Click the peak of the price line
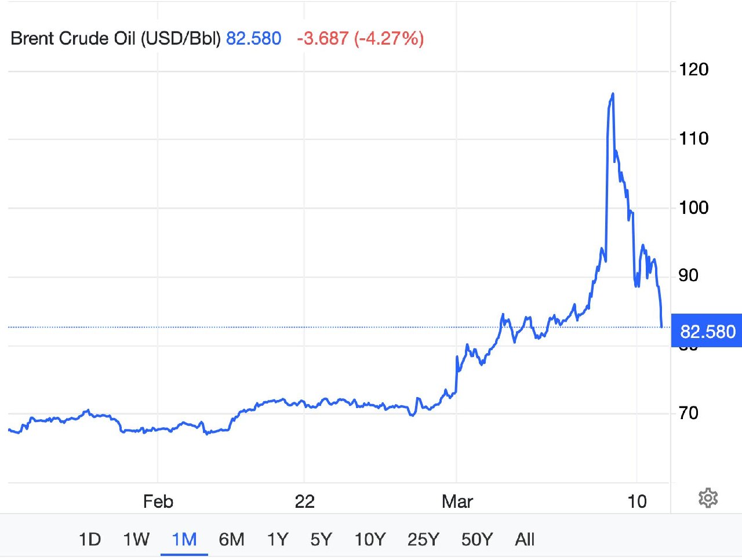This screenshot has width=742, height=560. [x=613, y=94]
